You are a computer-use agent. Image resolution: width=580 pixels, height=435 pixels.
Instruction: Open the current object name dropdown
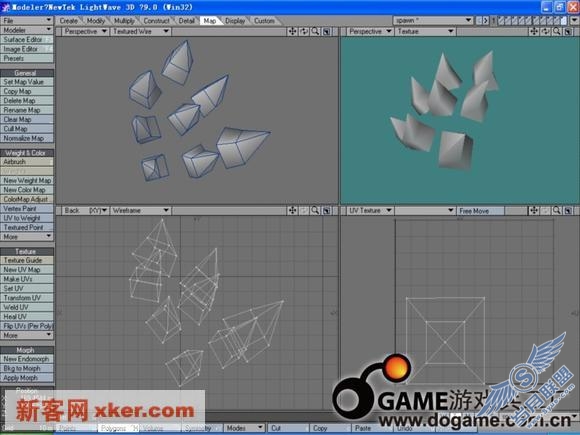(x=433, y=20)
